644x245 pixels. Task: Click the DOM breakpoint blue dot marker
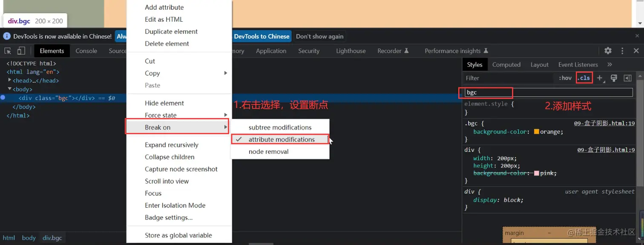(3, 98)
